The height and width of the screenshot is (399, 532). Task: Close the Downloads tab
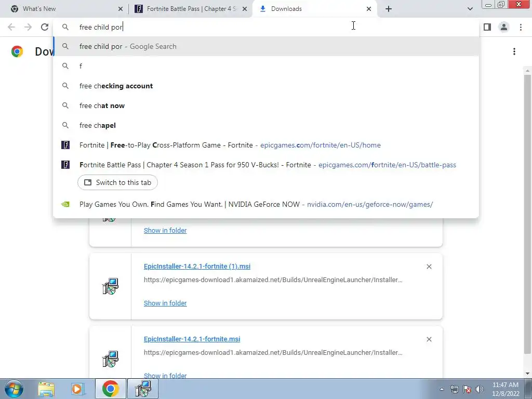point(369,9)
